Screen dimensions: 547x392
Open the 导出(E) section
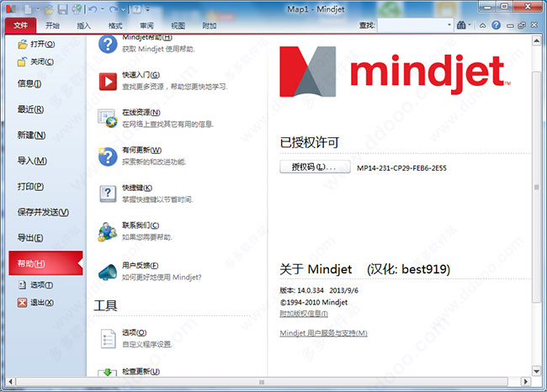click(x=30, y=238)
